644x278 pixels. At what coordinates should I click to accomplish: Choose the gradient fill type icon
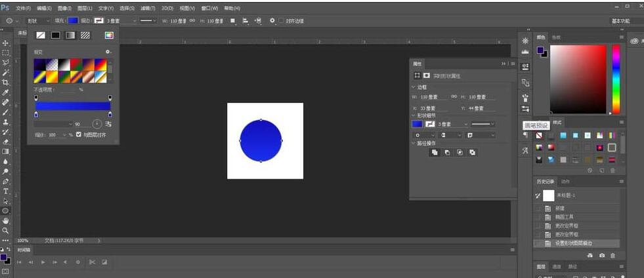pyautogui.click(x=70, y=35)
